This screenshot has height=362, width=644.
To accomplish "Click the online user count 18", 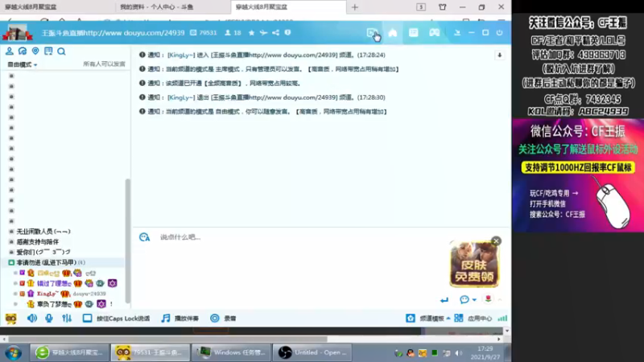I will [x=233, y=33].
